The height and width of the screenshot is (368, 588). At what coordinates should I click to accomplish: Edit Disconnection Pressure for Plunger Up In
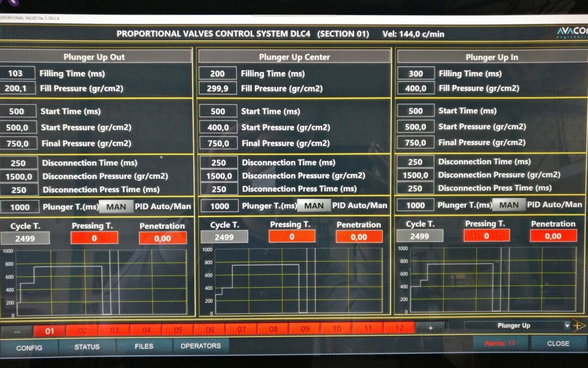pos(415,175)
